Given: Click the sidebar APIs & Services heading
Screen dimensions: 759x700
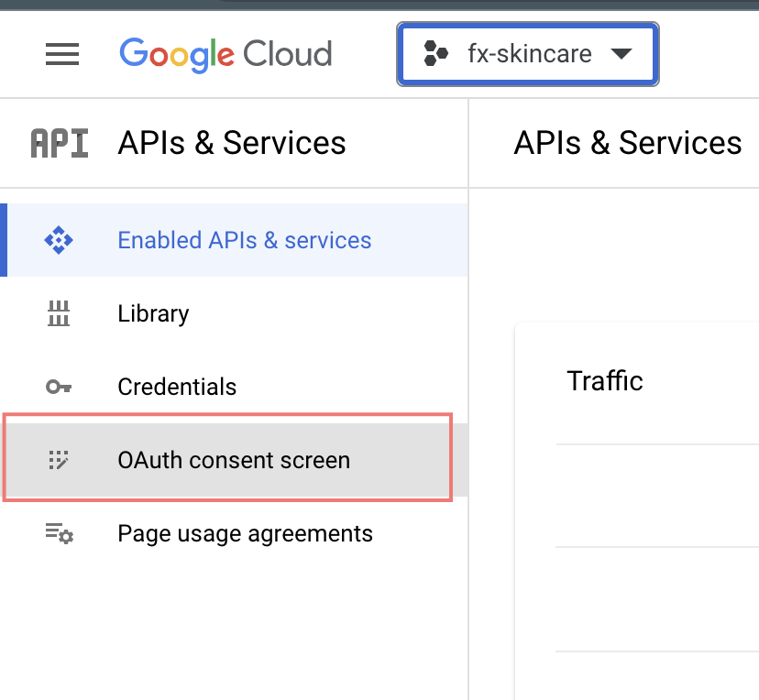Looking at the screenshot, I should coord(232,143).
